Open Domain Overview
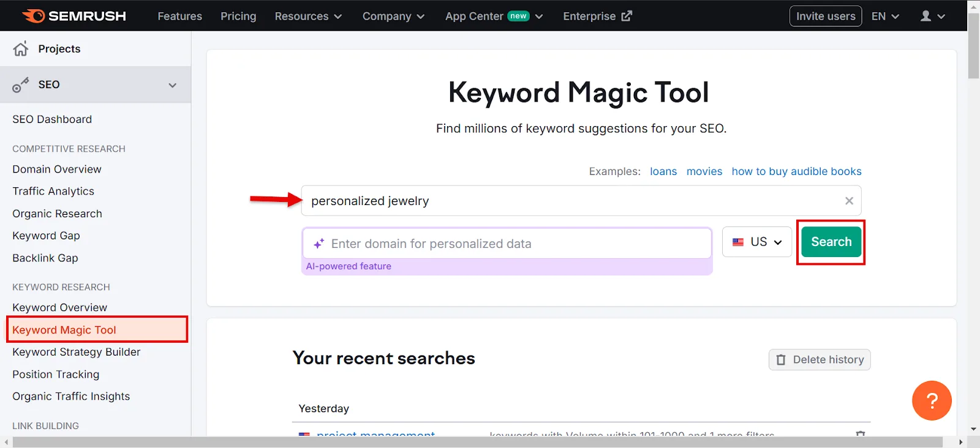The width and height of the screenshot is (980, 448). [x=57, y=169]
